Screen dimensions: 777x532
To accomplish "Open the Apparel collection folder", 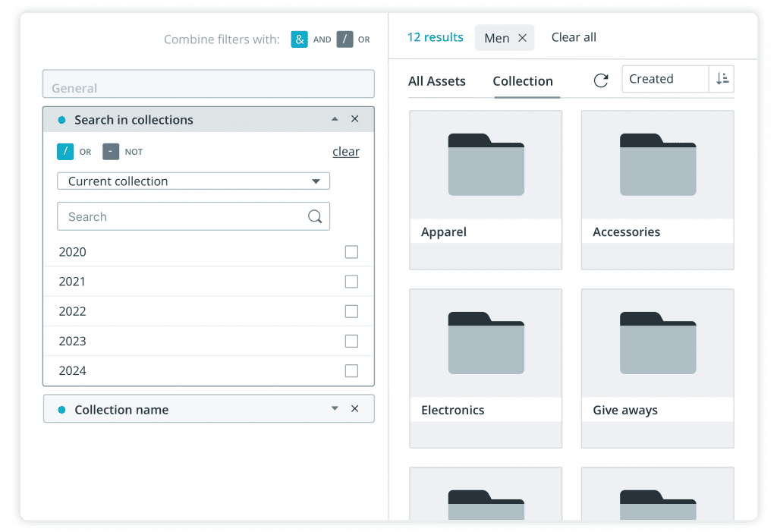I will (486, 190).
